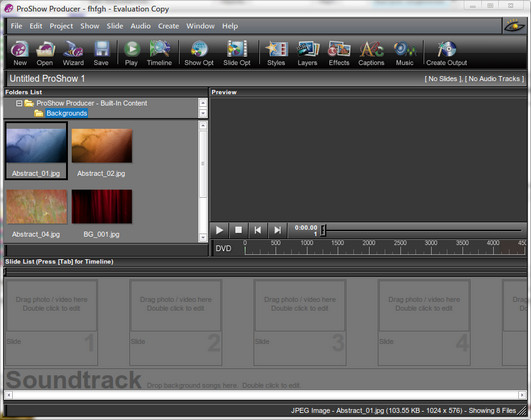The image size is (531, 420).
Task: Select the Backgrounds folder
Action: coord(67,113)
